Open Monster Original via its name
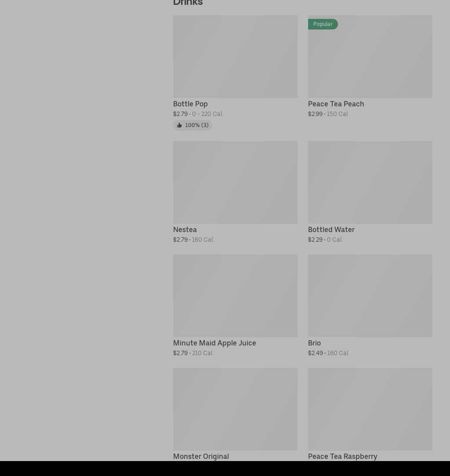450x476 pixels. pos(201,456)
